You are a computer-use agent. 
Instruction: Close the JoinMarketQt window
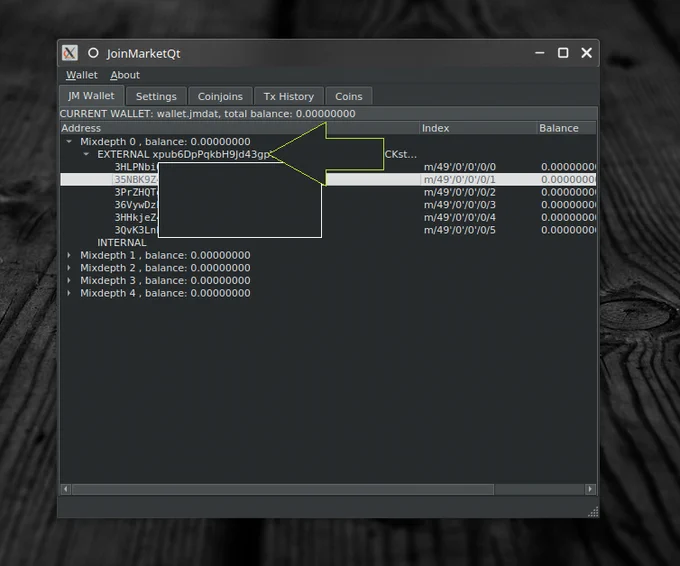coord(586,53)
